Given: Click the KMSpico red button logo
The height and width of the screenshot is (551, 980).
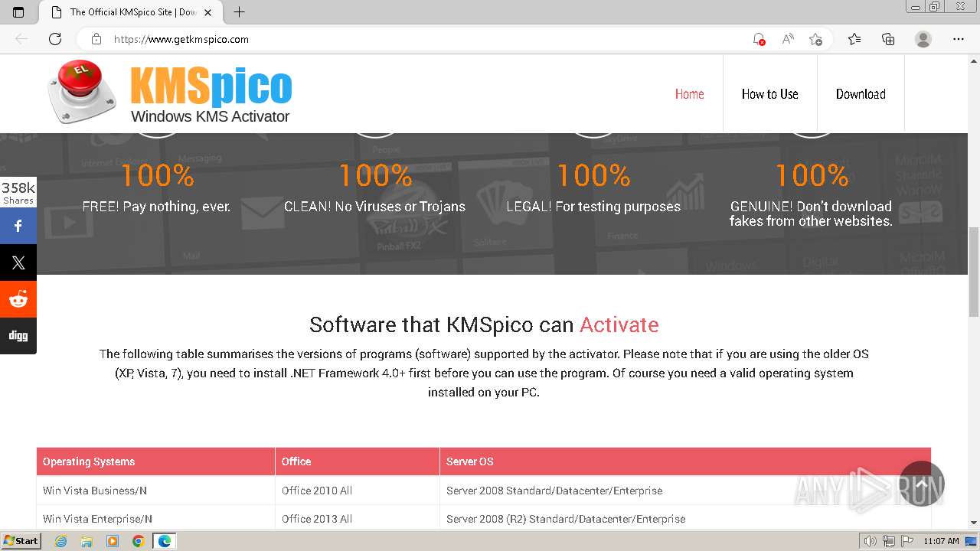Looking at the screenshot, I should [x=82, y=92].
